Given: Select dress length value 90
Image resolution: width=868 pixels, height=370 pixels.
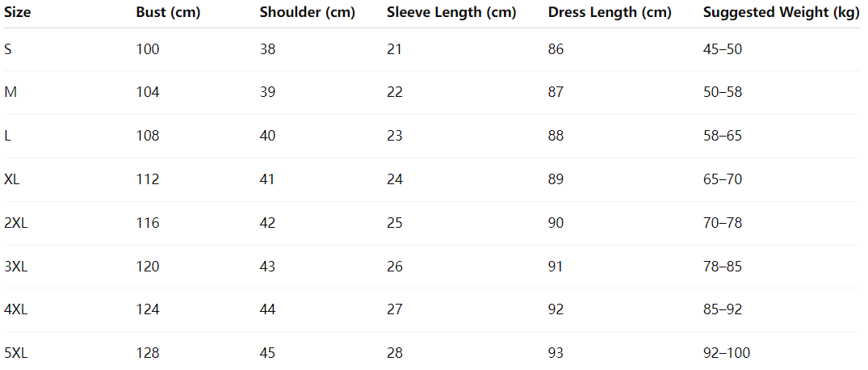Looking at the screenshot, I should pyautogui.click(x=556, y=223).
